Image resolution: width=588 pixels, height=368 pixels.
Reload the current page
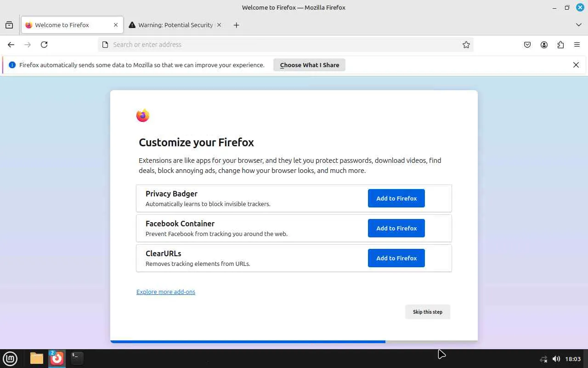pos(44,45)
